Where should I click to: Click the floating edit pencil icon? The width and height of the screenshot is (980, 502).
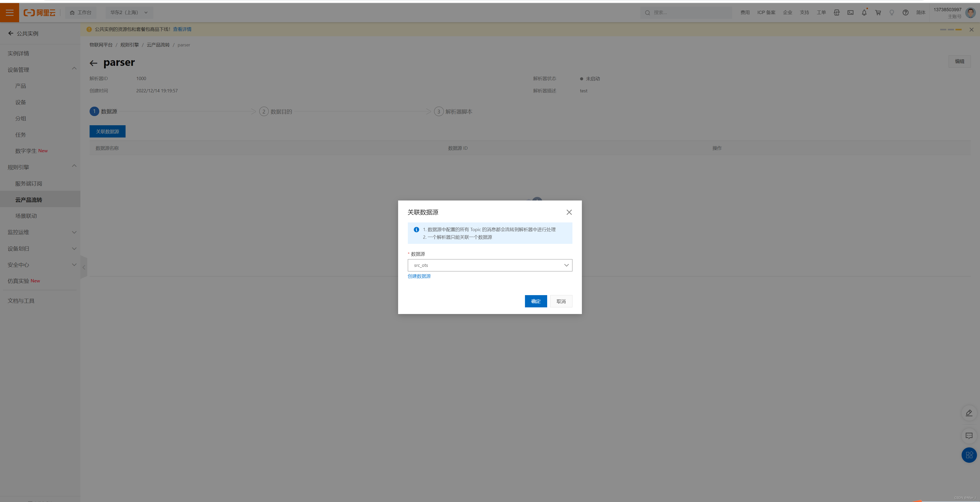click(969, 413)
